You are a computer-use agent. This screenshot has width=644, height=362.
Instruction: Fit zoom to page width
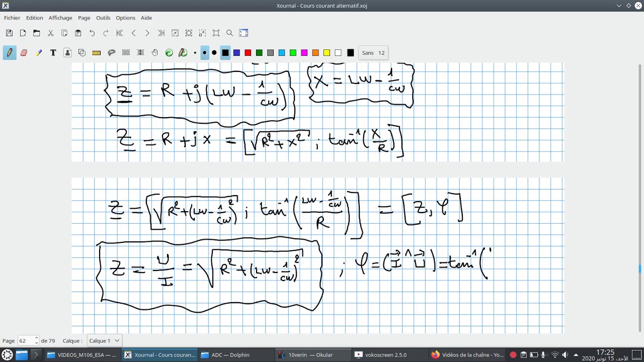(189, 33)
